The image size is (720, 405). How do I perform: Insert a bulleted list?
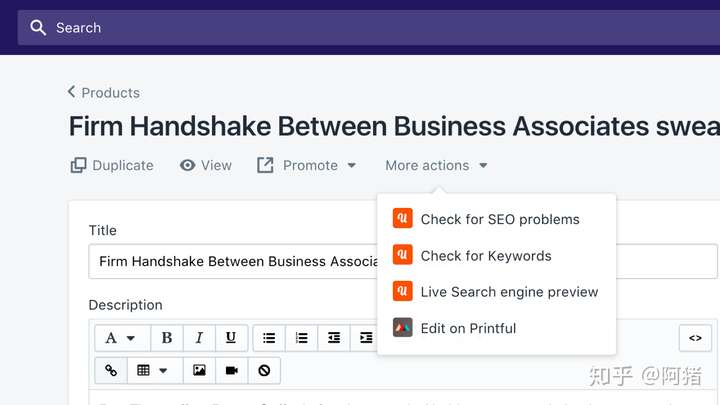point(269,338)
